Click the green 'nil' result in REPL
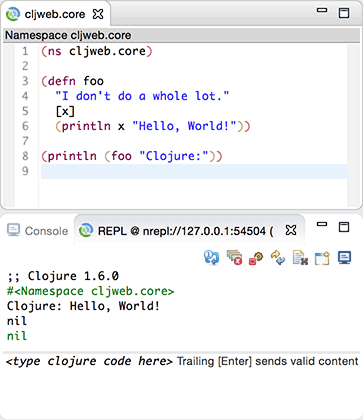The width and height of the screenshot is (363, 420). coord(17,336)
